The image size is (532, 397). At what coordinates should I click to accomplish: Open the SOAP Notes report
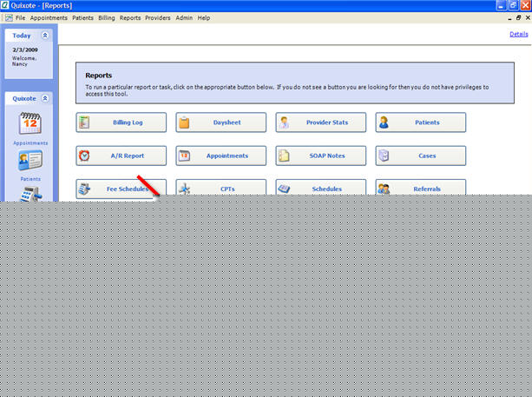320,155
